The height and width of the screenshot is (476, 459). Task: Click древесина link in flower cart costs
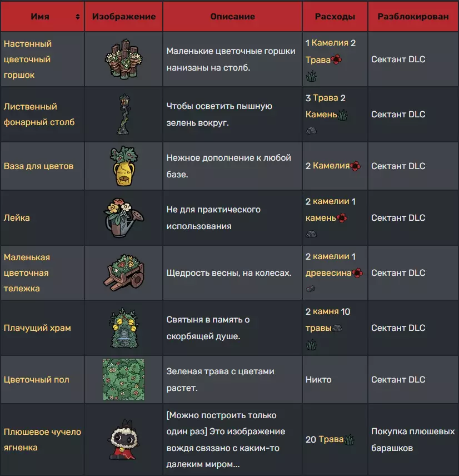click(328, 272)
